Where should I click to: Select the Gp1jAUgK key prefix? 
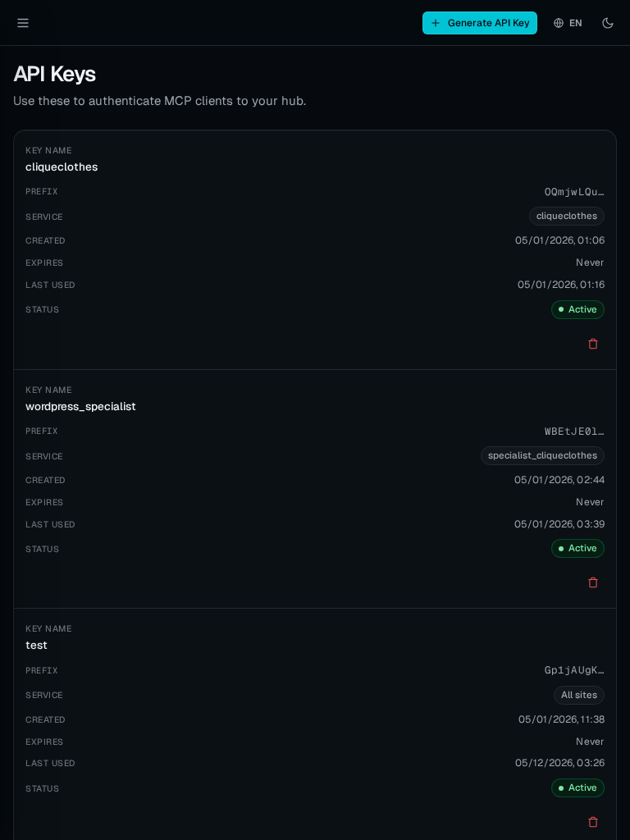click(x=574, y=670)
